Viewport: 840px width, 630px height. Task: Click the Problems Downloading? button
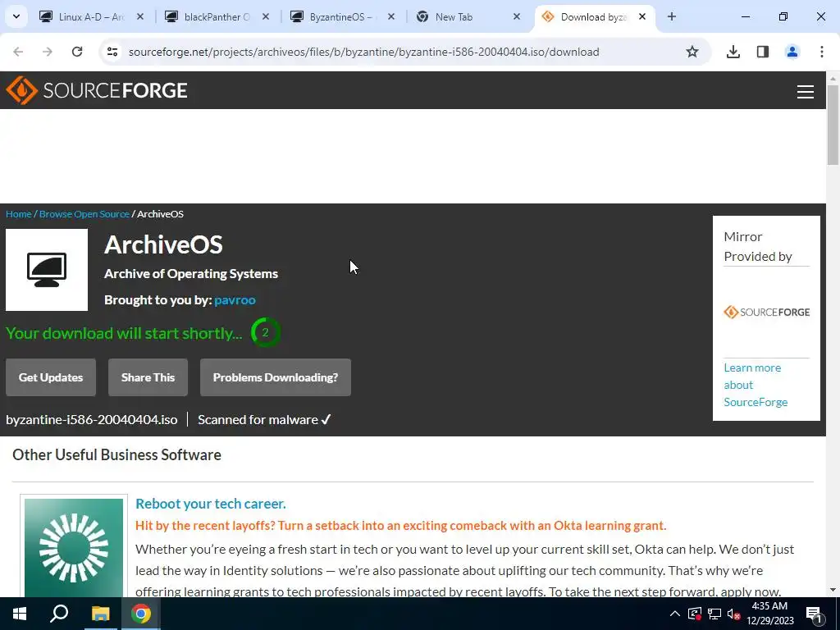[x=276, y=377]
